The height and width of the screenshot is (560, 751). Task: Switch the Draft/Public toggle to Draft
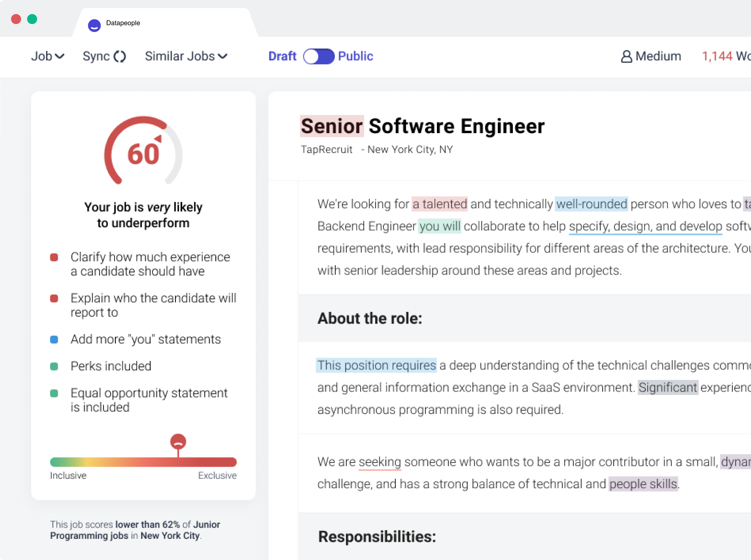[283, 56]
